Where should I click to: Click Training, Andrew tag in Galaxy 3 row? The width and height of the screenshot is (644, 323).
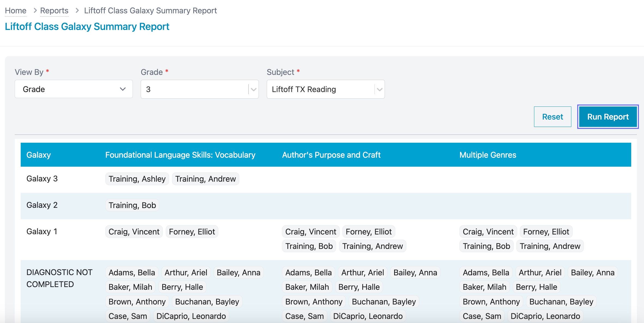pyautogui.click(x=206, y=179)
